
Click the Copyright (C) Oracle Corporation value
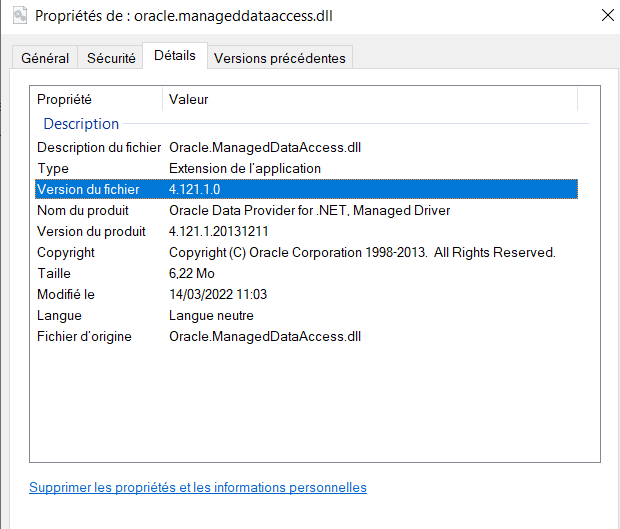(362, 252)
